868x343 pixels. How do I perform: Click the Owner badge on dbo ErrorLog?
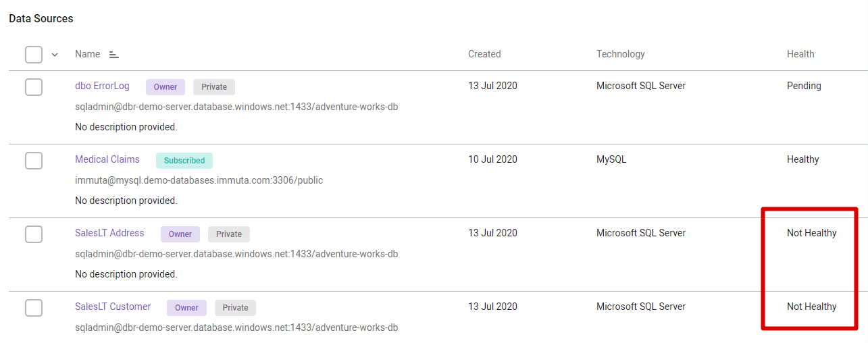click(x=165, y=87)
